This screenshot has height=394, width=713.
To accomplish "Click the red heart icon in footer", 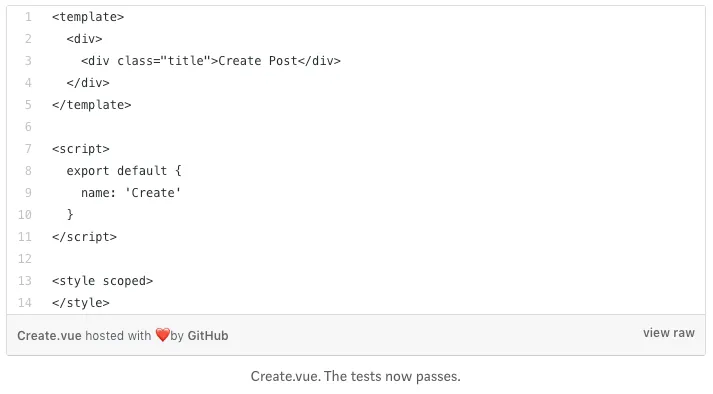I will pyautogui.click(x=162, y=335).
